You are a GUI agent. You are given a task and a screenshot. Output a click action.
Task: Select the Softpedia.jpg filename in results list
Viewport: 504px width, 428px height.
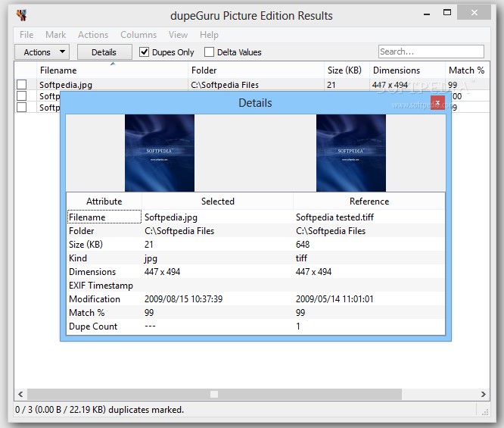click(66, 85)
